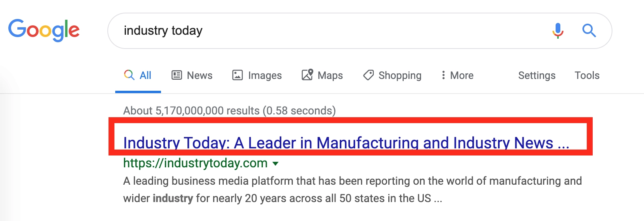Image resolution: width=644 pixels, height=221 pixels.
Task: Select the All results tab
Action: coord(145,75)
